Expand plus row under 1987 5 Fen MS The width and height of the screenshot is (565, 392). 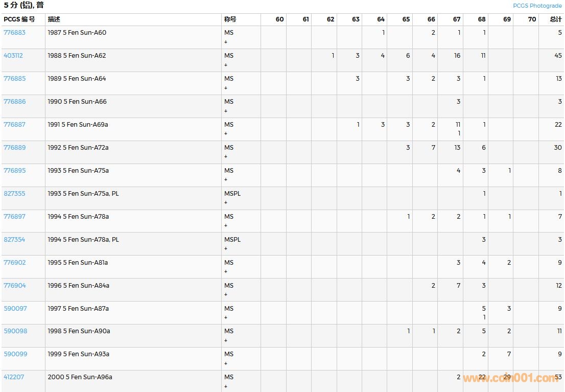tap(226, 42)
